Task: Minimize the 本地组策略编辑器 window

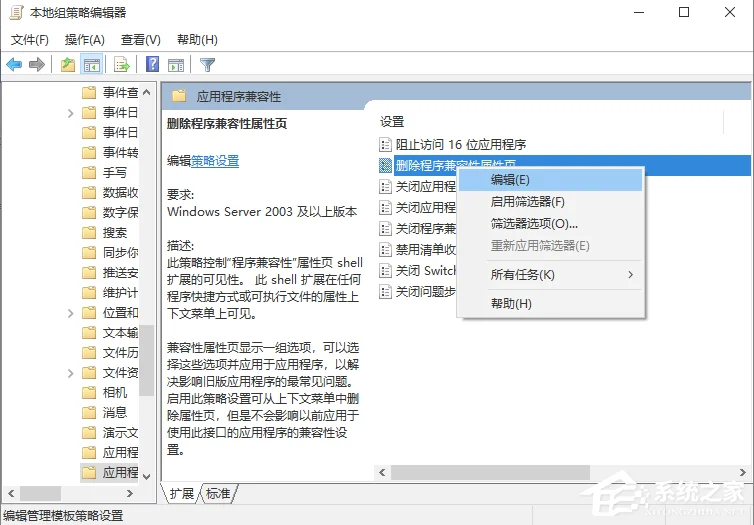Action: click(x=639, y=12)
